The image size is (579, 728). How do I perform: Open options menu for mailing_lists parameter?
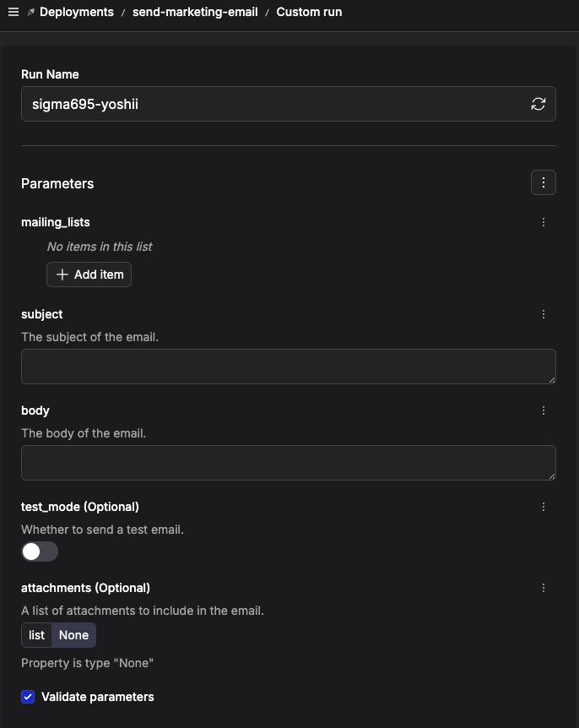pyautogui.click(x=544, y=222)
